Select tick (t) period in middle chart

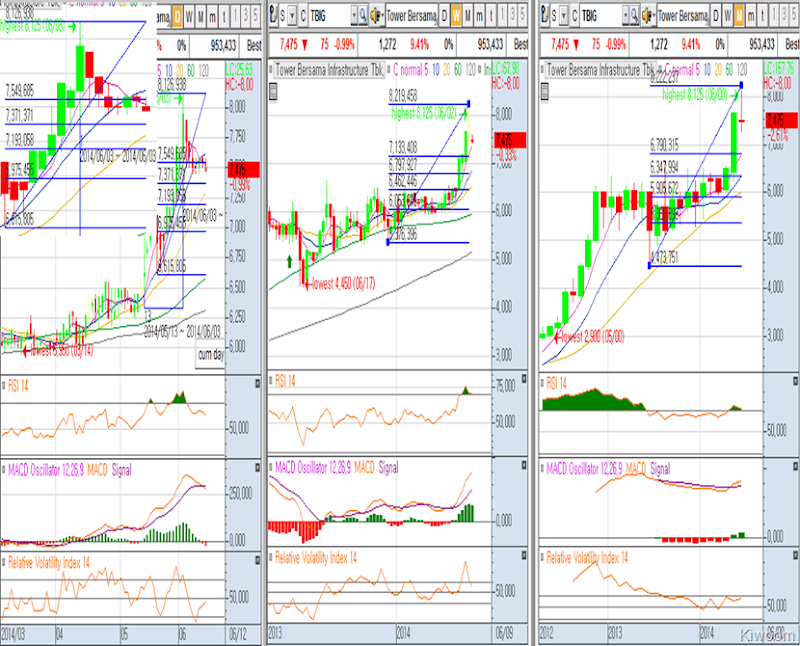click(x=491, y=16)
